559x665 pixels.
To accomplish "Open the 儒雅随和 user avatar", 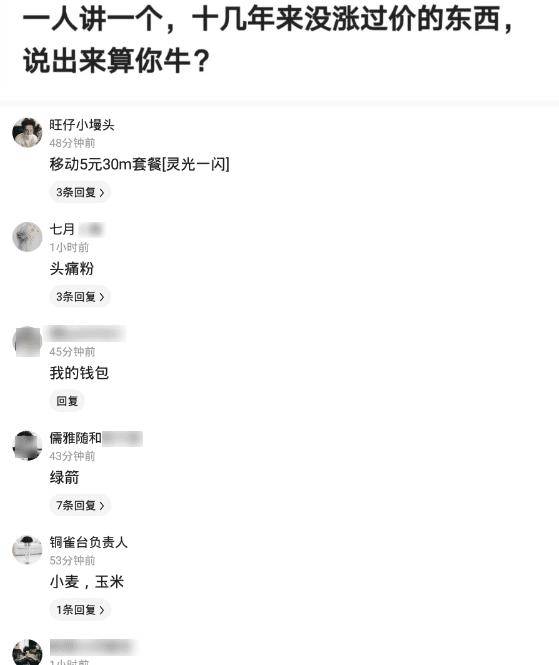I will [27, 446].
